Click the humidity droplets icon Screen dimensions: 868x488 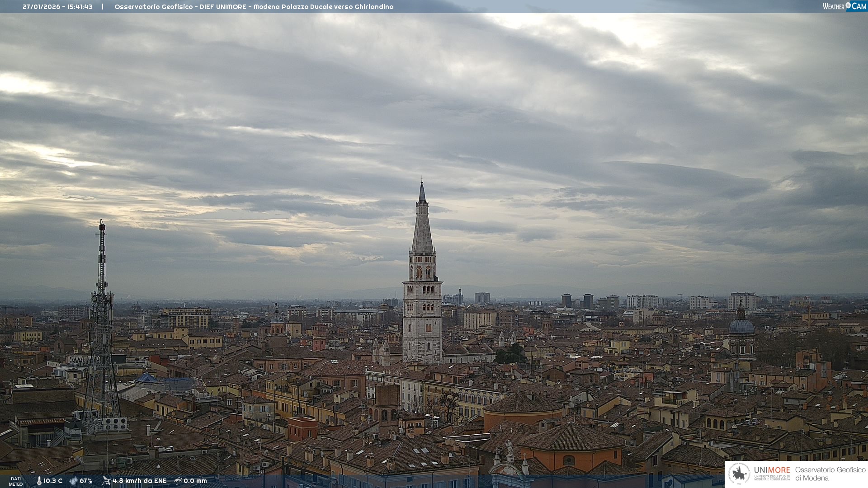pyautogui.click(x=73, y=481)
